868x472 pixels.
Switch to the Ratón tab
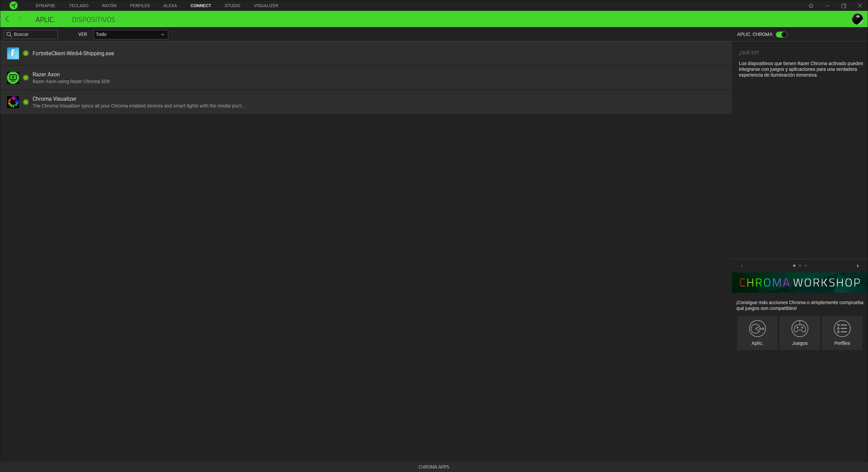[109, 6]
